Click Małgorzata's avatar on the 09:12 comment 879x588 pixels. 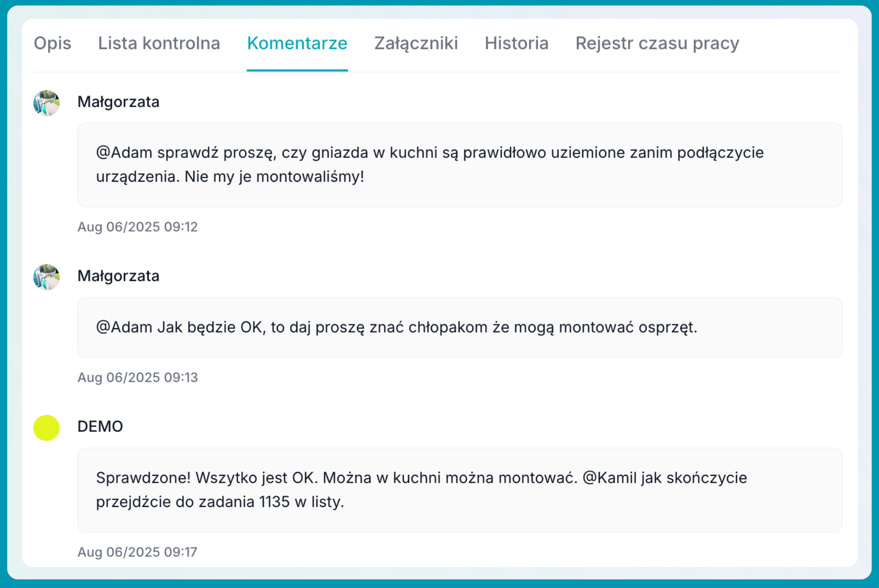point(46,103)
